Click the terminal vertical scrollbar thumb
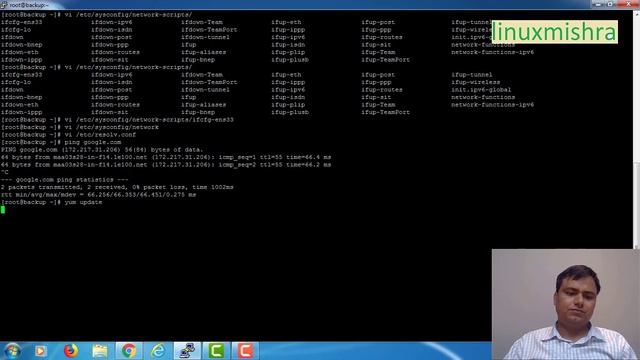This screenshot has width=640, height=360. click(x=636, y=205)
